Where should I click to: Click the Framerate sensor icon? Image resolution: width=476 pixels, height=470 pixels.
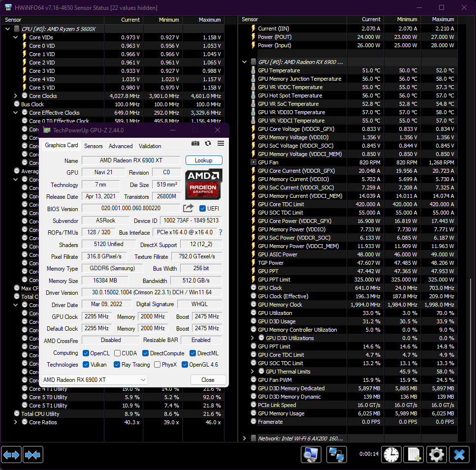[254, 421]
